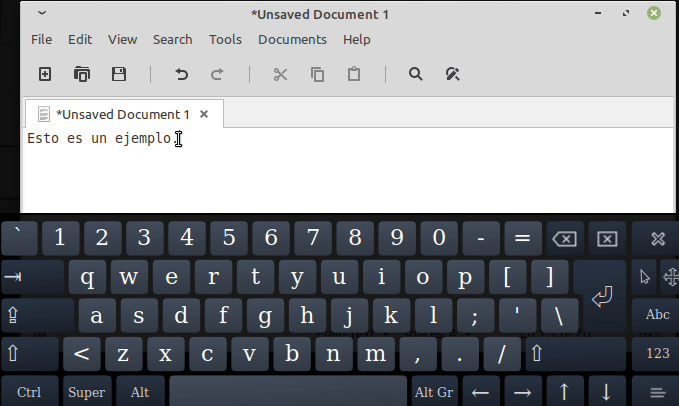This screenshot has width=679, height=406.
Task: Toggle the left Shift key on keyboard
Action: (x=28, y=353)
